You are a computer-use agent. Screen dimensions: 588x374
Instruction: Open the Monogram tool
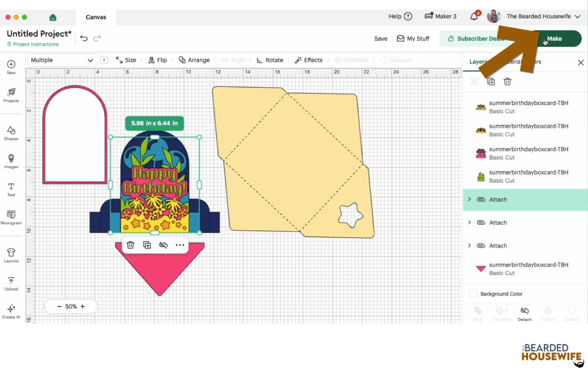click(11, 217)
